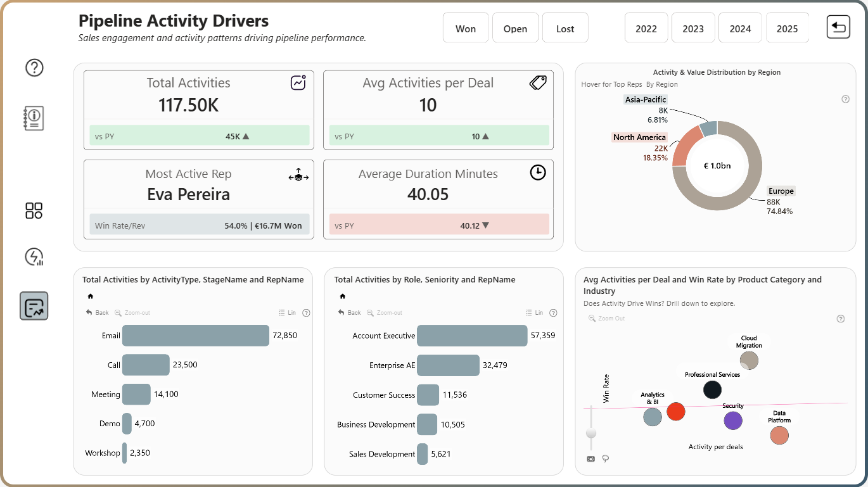Click help icon on the Region donut chart

pyautogui.click(x=845, y=99)
